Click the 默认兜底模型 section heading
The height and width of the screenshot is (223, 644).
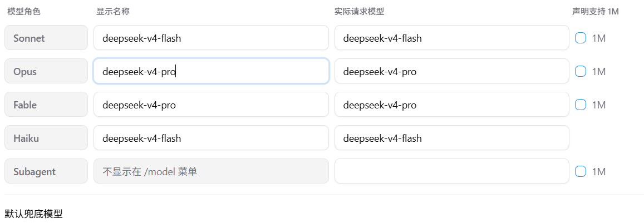34,214
